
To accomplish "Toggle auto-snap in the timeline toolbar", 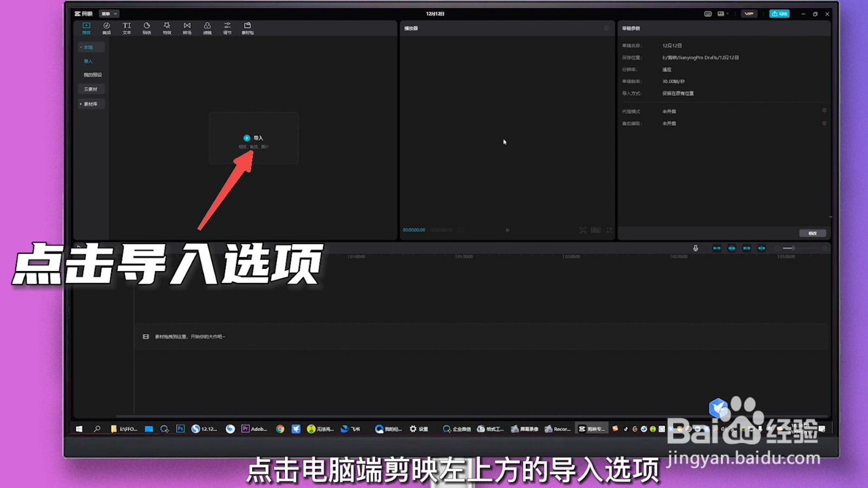I will tap(731, 248).
